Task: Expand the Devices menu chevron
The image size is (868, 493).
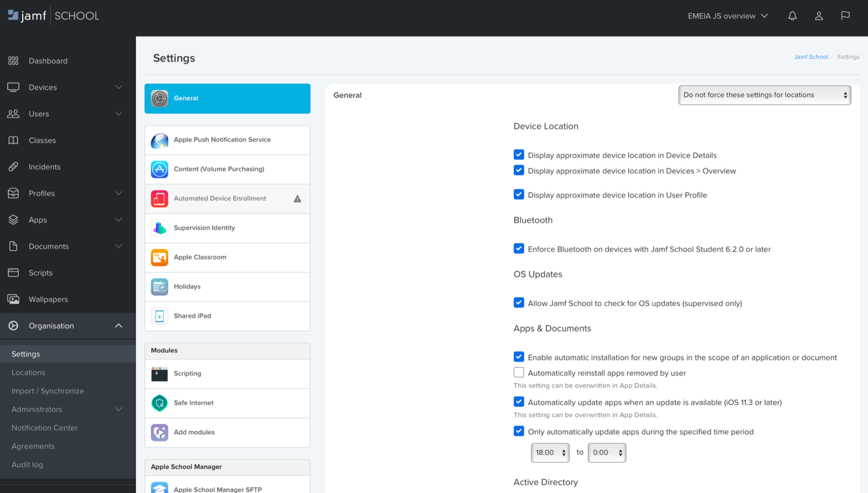Action: click(x=119, y=87)
